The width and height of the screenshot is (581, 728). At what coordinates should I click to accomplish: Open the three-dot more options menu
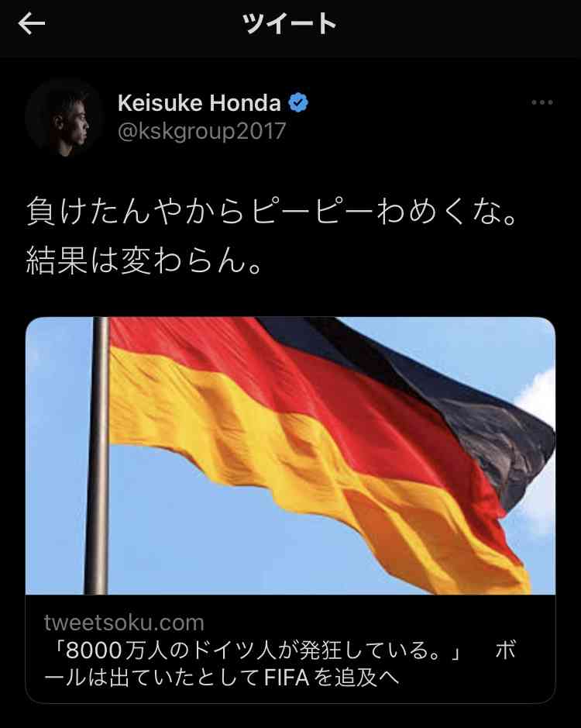point(542,102)
